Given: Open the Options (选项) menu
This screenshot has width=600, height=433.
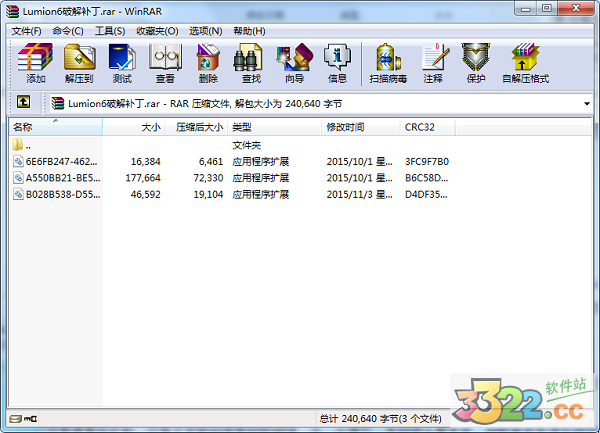Looking at the screenshot, I should (x=205, y=31).
